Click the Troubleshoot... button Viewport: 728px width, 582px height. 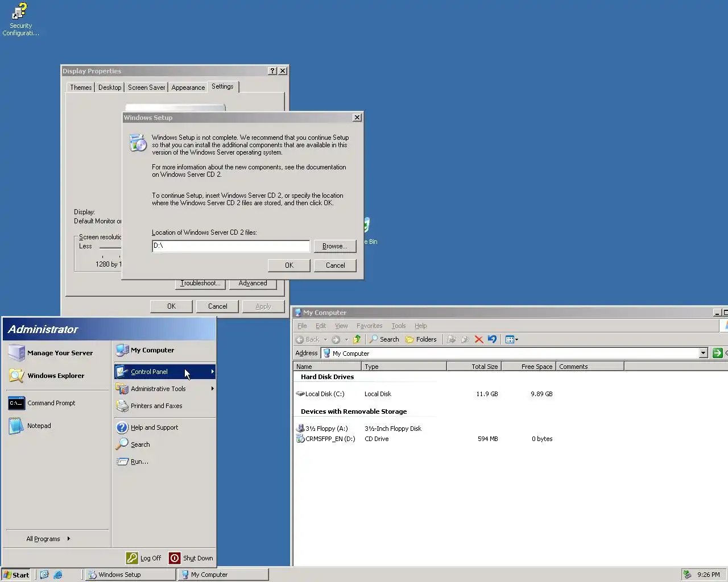point(200,283)
